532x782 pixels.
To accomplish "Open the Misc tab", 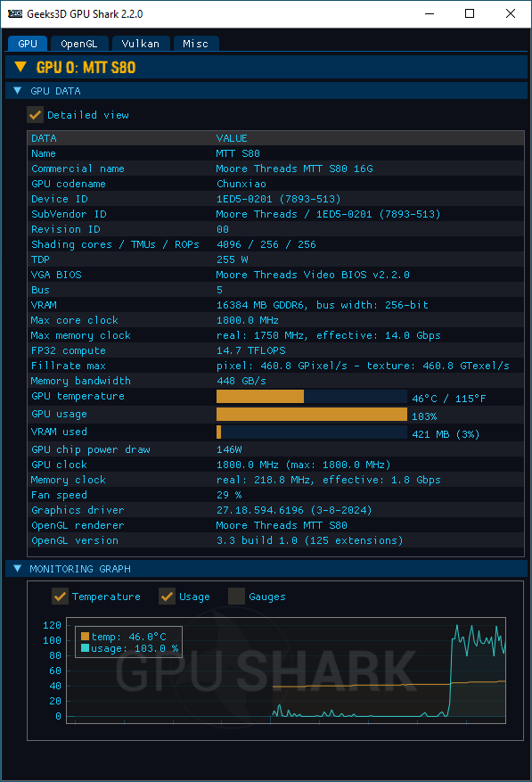I will [195, 44].
